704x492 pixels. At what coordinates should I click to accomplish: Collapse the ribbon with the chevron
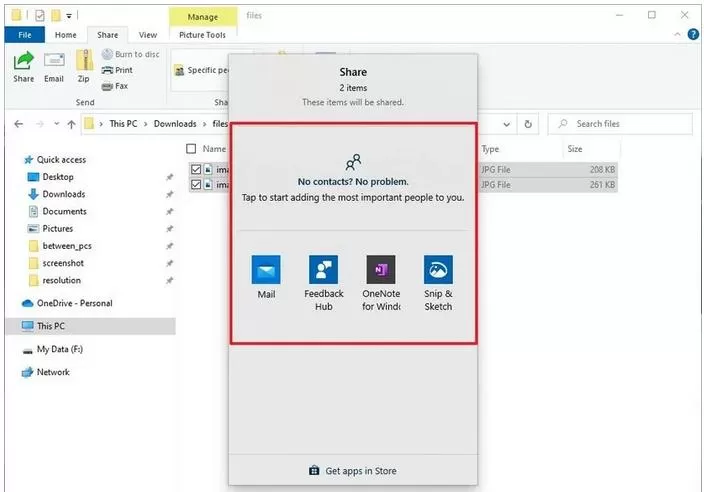(677, 35)
